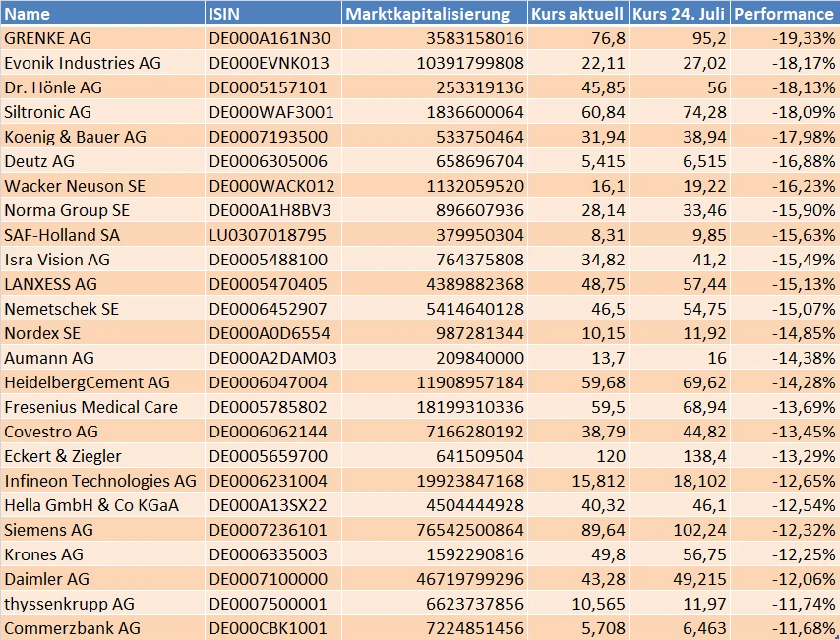
Task: Click the Kurs 24. Juli header
Action: (x=678, y=14)
